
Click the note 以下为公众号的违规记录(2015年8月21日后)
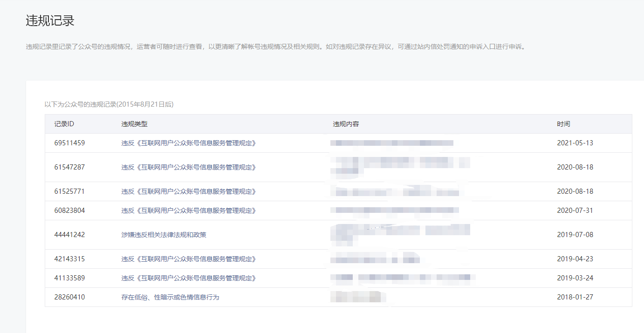109,104
